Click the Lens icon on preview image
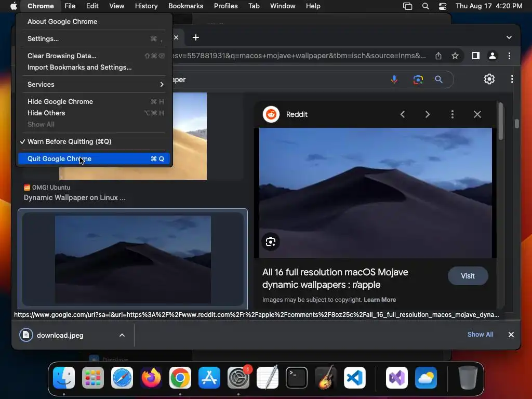The image size is (532, 399). [x=270, y=242]
